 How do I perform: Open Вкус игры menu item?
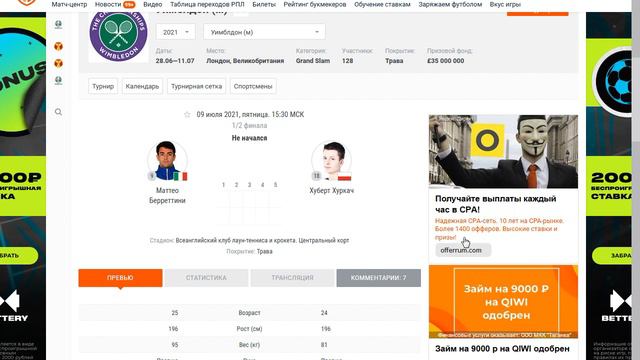[x=505, y=4]
